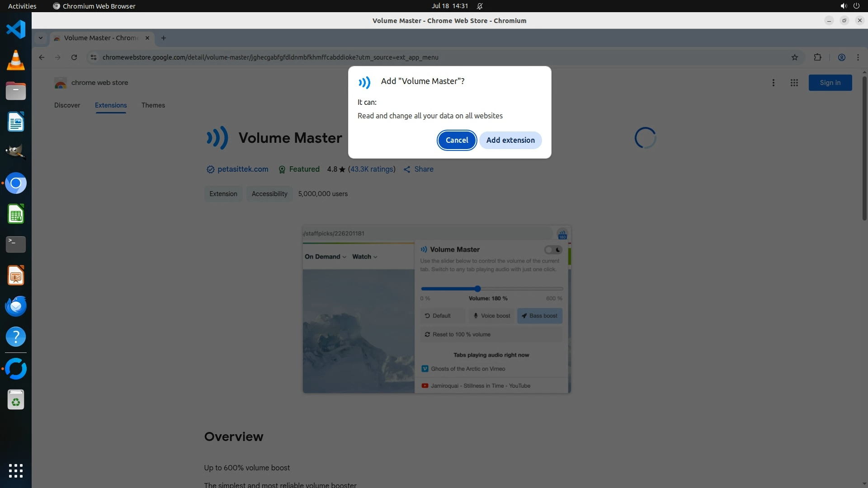Cancel the add extension dialog
Screen dimensions: 868x488
click(x=457, y=140)
